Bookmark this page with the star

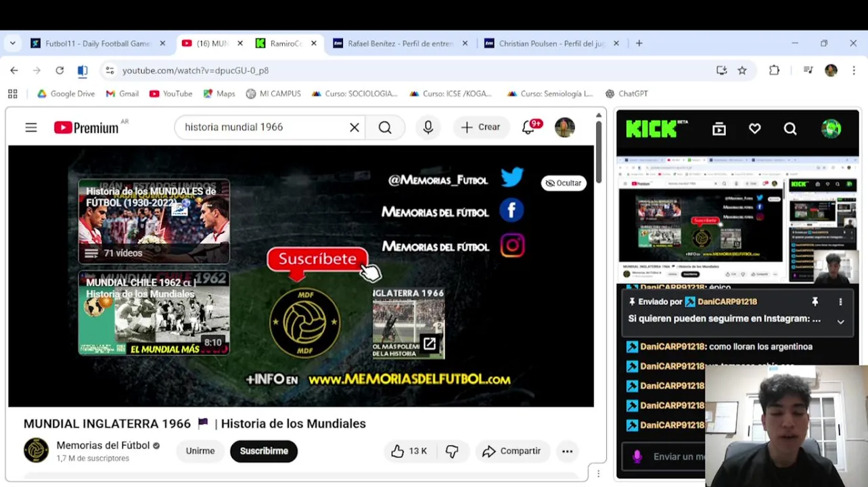742,70
